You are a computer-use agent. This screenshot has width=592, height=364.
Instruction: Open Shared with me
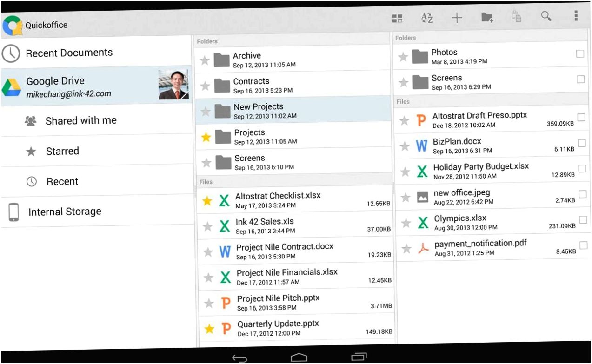coord(97,121)
